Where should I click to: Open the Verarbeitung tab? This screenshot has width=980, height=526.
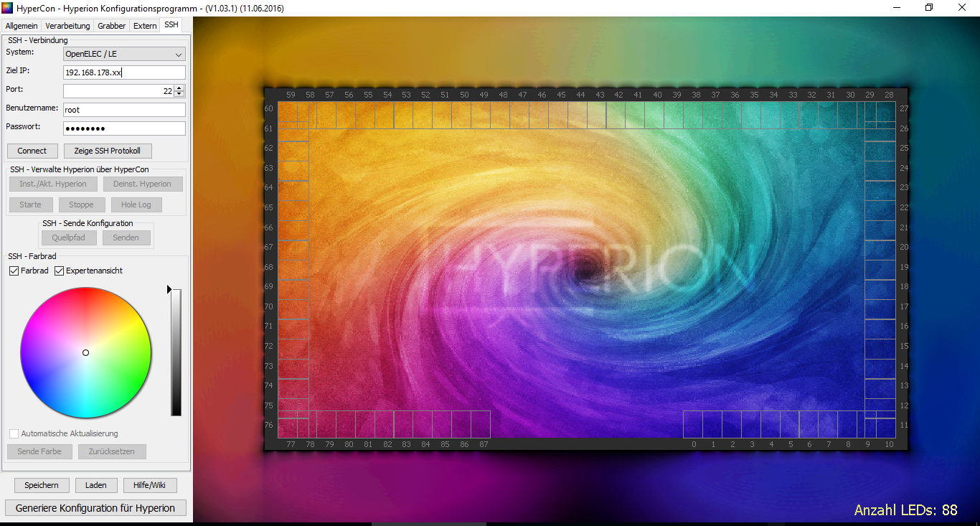[x=67, y=26]
